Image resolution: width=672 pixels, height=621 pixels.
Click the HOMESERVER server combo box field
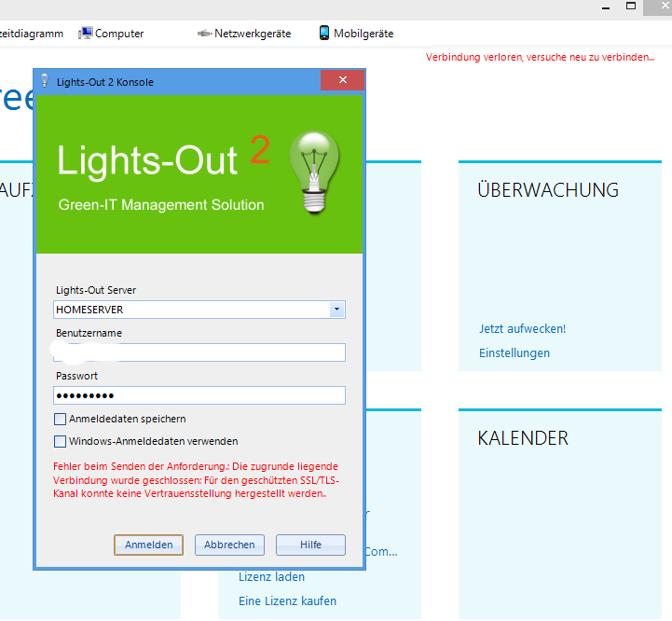pyautogui.click(x=199, y=310)
